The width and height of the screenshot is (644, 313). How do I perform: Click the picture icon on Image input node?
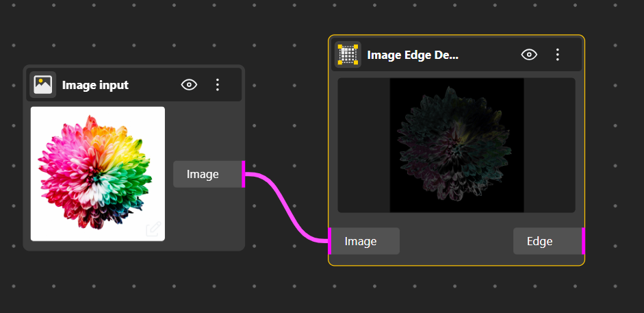click(43, 85)
